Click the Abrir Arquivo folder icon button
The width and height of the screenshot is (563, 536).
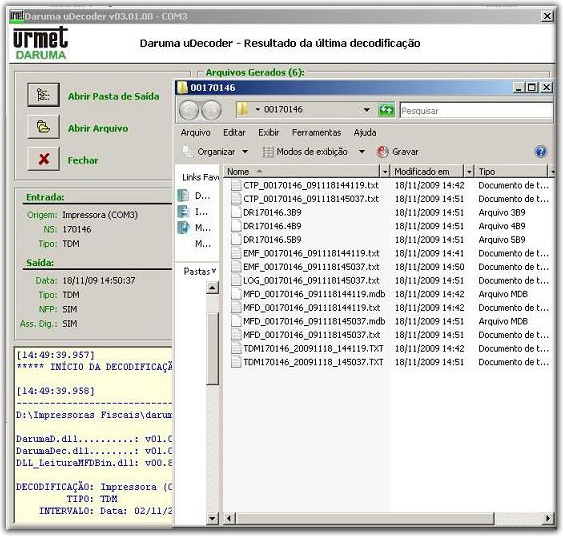pyautogui.click(x=43, y=127)
